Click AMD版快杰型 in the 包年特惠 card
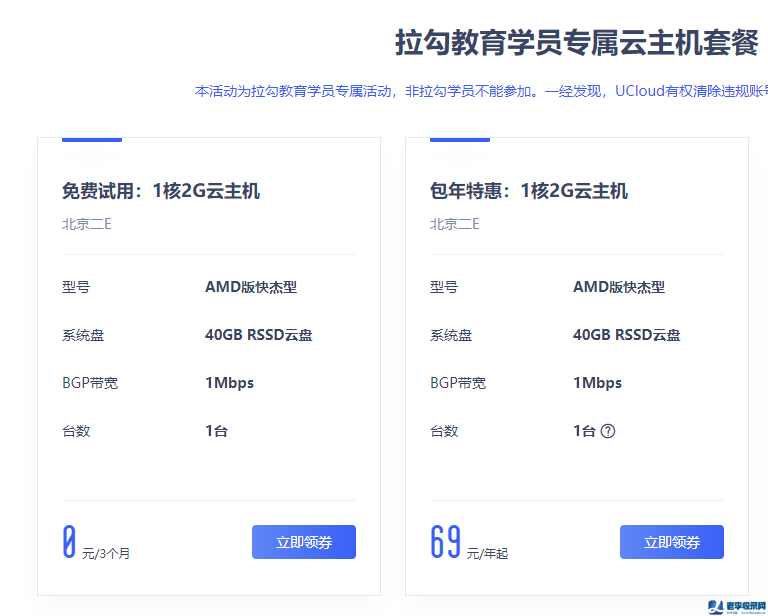 [x=619, y=287]
